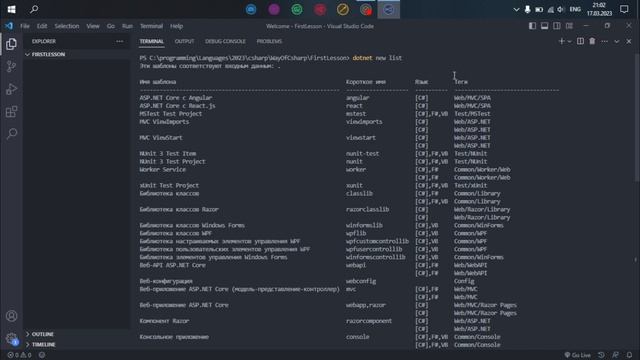Open the Terminal menu
This screenshot has height=360, width=640.
[151, 26]
